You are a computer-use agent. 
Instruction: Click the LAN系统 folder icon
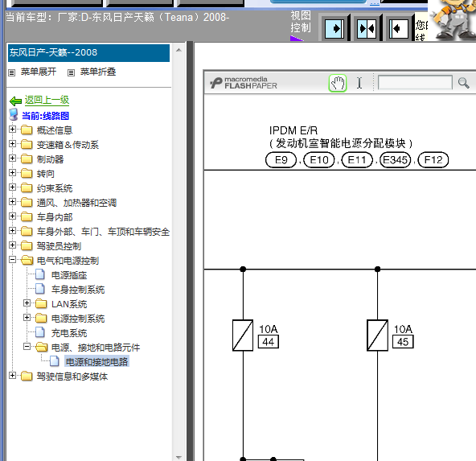(x=41, y=303)
